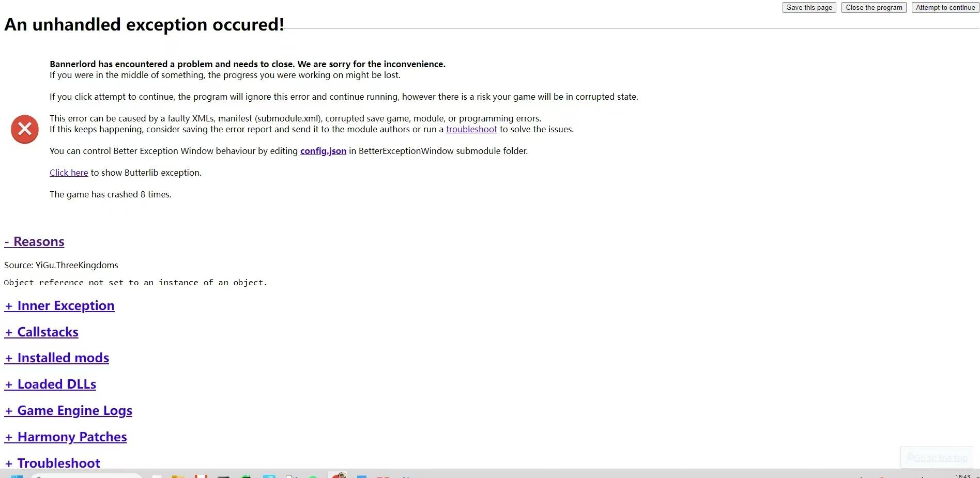Expand the Loaded DLLs section
Image resolution: width=980 pixels, height=478 pixels.
tap(50, 384)
